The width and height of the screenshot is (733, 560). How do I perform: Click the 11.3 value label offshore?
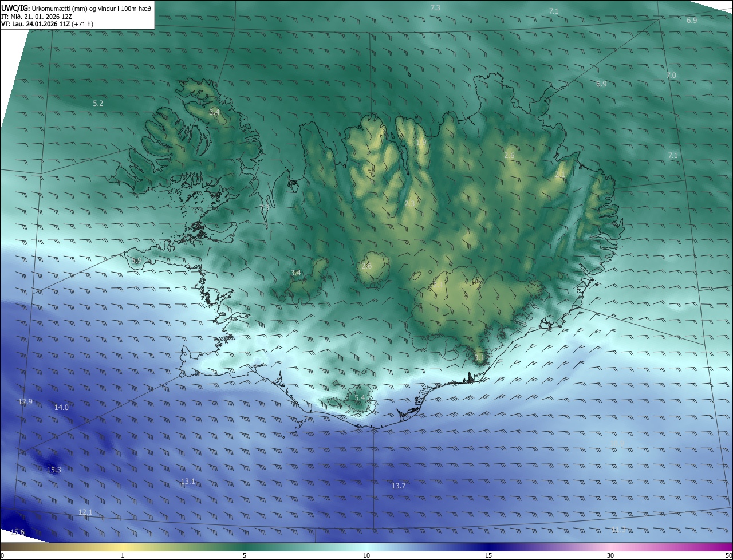tap(618, 530)
